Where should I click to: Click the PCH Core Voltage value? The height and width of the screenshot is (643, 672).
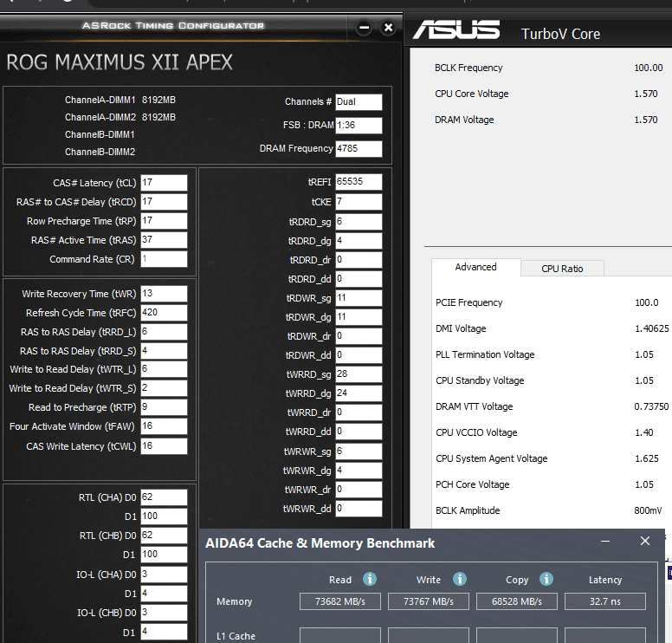[x=644, y=484]
